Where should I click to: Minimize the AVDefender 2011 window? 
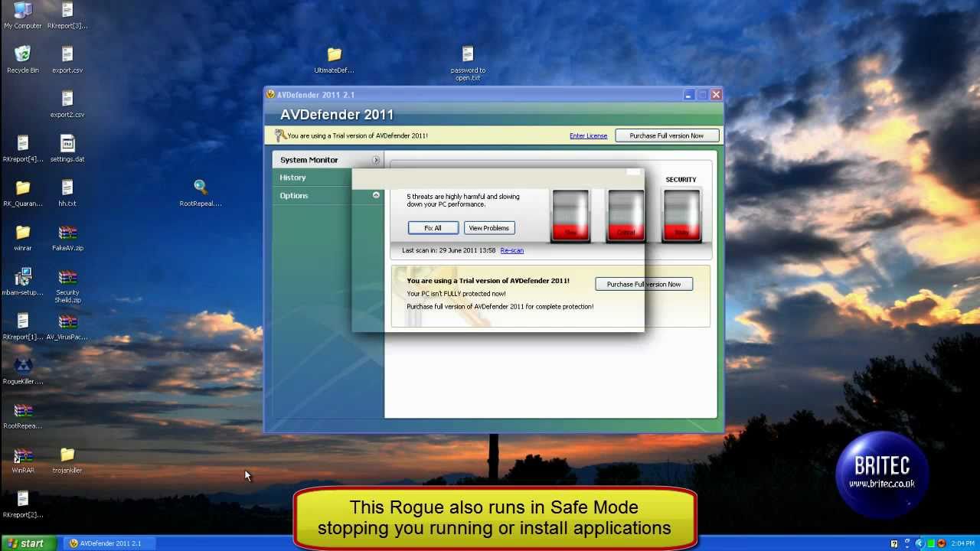688,95
